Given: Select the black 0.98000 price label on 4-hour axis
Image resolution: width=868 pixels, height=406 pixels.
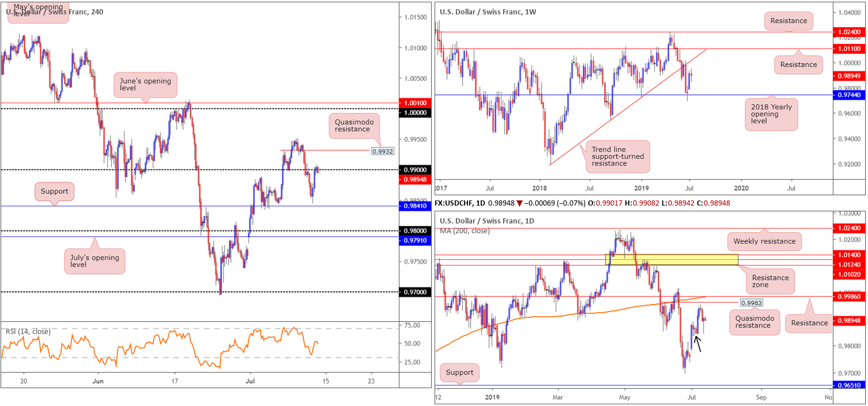Looking at the screenshot, I should coord(415,231).
